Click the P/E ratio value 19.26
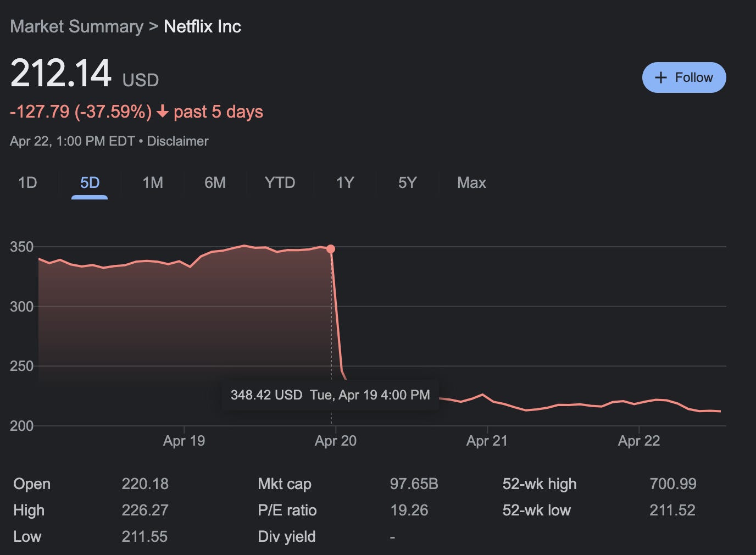Screen dimensions: 756x555 pyautogui.click(x=409, y=510)
